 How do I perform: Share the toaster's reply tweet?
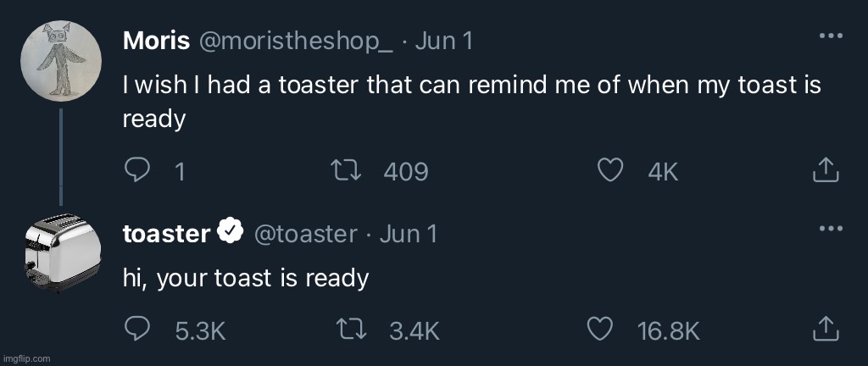[826, 330]
